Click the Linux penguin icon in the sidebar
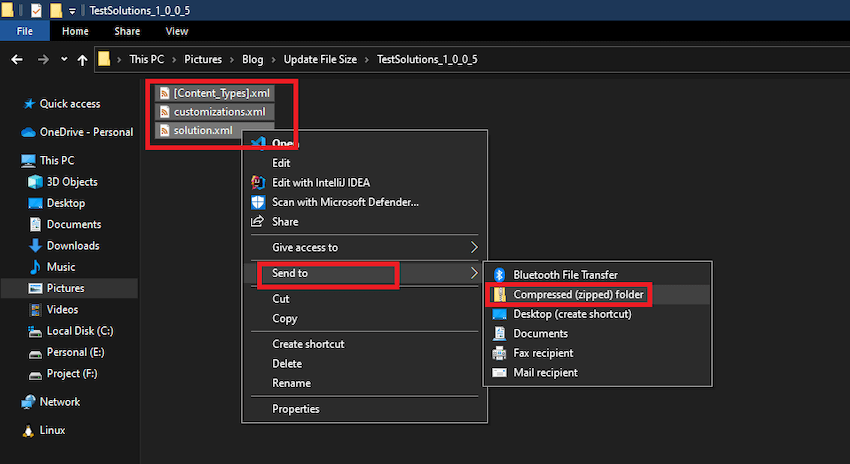The width and height of the screenshot is (850, 464). pos(29,430)
